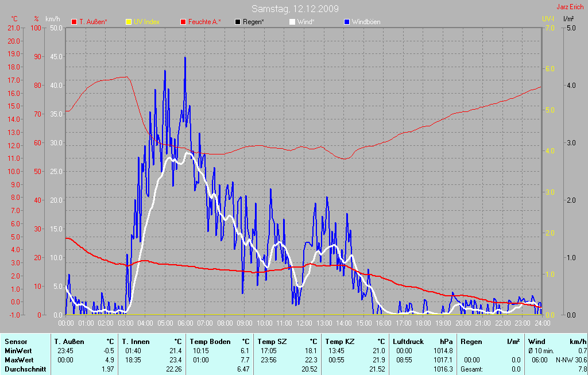
Task: Click the MinWert row label
Action: tap(18, 351)
